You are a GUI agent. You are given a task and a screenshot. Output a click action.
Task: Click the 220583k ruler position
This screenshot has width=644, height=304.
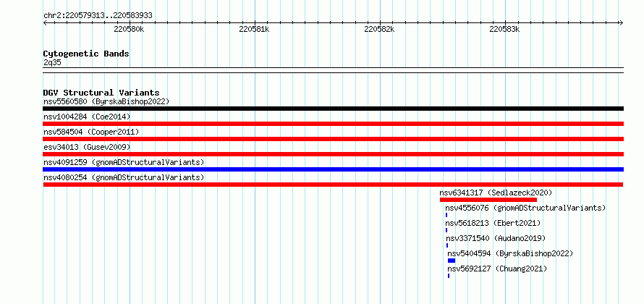click(x=505, y=29)
